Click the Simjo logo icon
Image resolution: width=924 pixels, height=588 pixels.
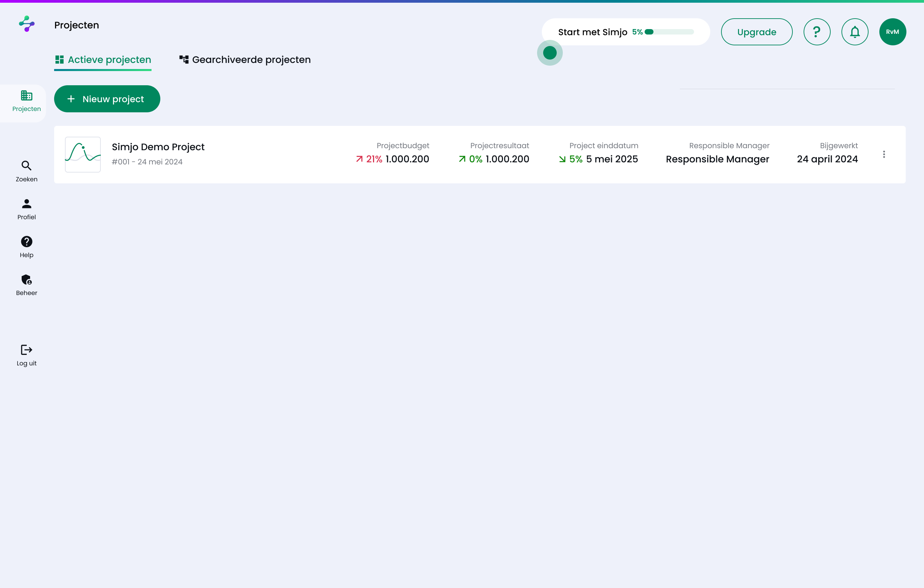tap(27, 24)
